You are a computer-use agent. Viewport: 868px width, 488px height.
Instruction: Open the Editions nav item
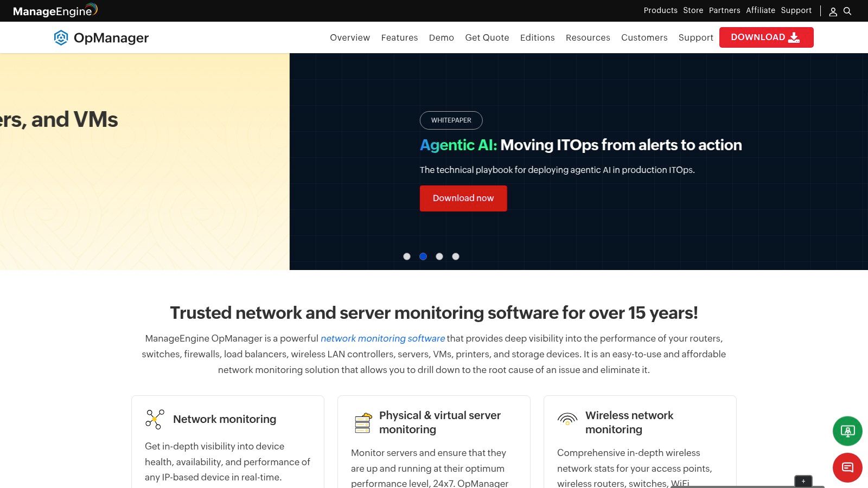(x=537, y=37)
